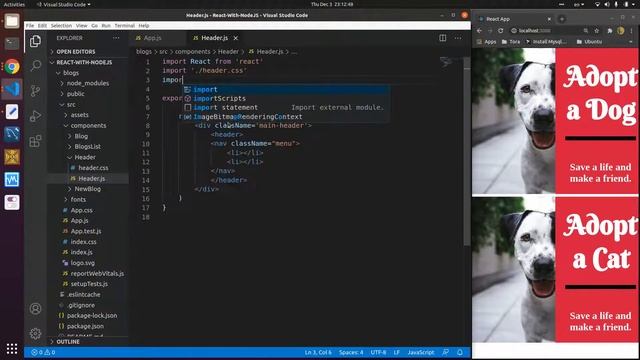Go back in Chrome browser
The height and width of the screenshot is (360, 640).
click(x=480, y=31)
